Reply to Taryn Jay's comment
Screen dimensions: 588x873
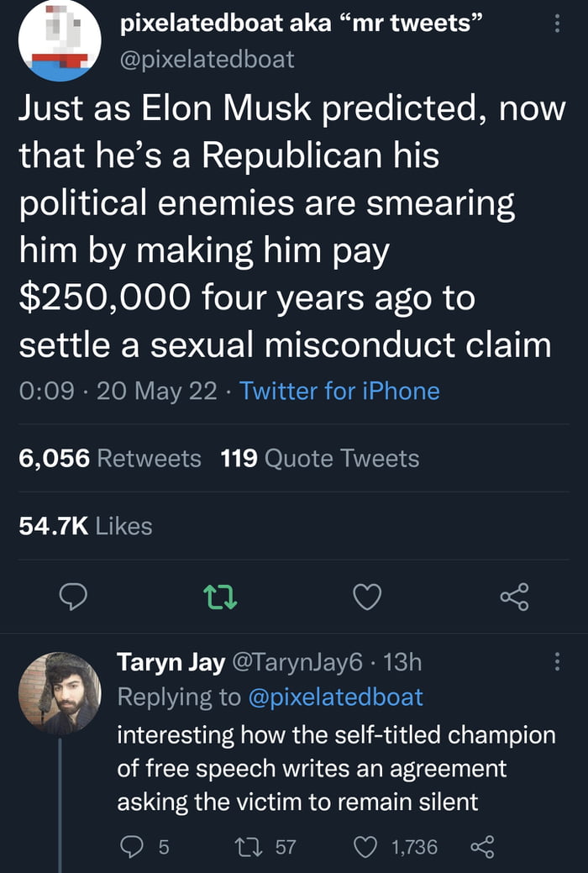pyautogui.click(x=130, y=846)
